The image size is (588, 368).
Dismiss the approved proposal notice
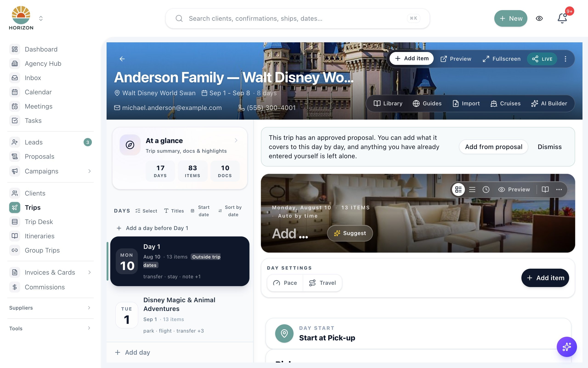click(550, 147)
